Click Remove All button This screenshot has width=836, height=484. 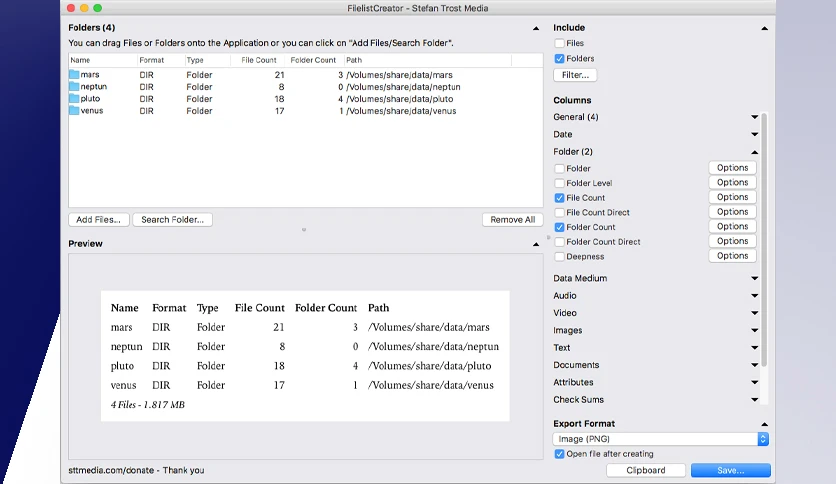(512, 220)
